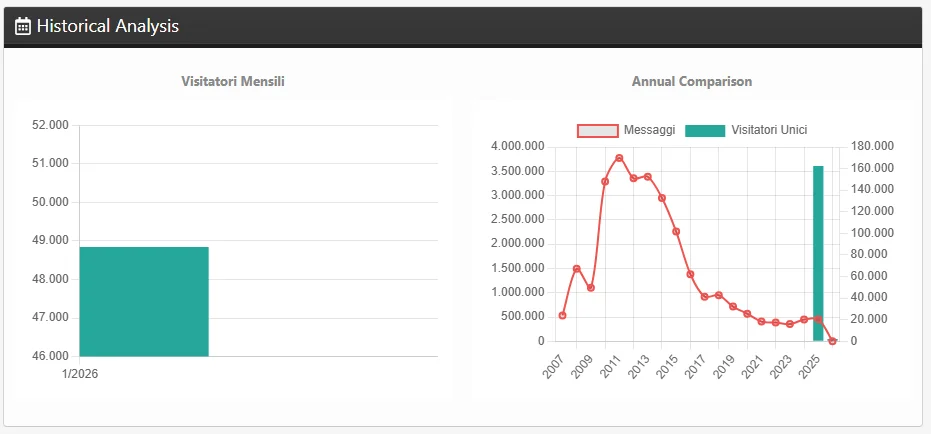The height and width of the screenshot is (434, 931).
Task: Click the red-outlined Messaggi legend swatch
Action: (597, 131)
